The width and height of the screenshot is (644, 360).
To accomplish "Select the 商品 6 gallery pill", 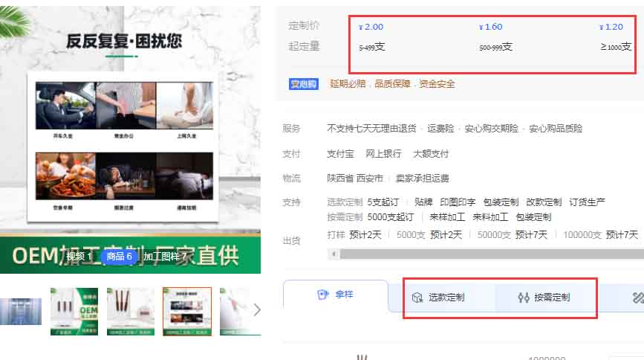I will [119, 257].
